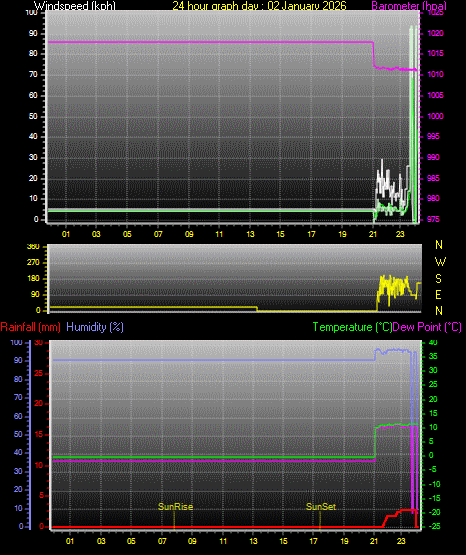Screen dimensions: 466x555
Task: Click the 1015 barometer axis value
Action: click(435, 53)
